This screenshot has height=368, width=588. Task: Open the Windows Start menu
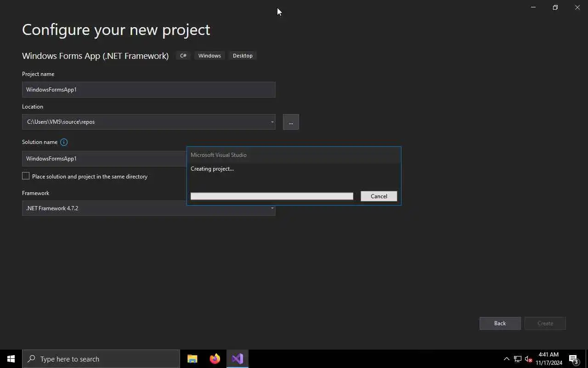11,359
